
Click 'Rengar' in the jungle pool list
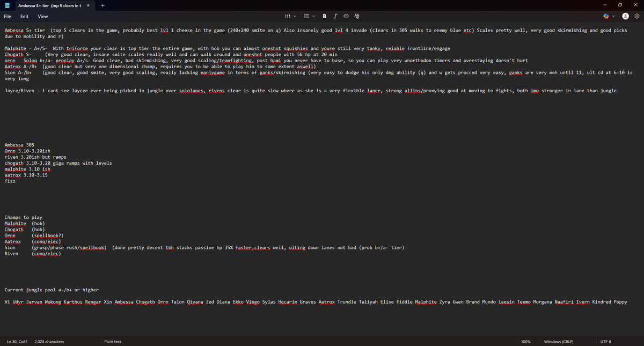pos(93,302)
